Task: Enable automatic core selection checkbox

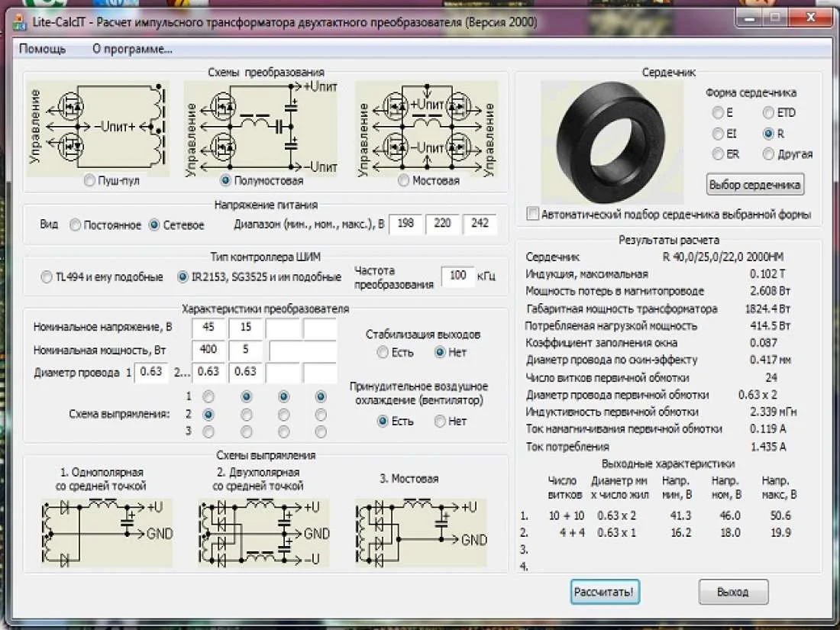Action: [532, 214]
